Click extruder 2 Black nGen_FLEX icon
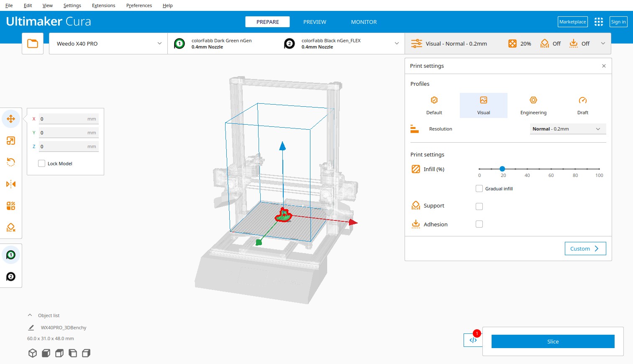The height and width of the screenshot is (364, 633). [x=290, y=44]
